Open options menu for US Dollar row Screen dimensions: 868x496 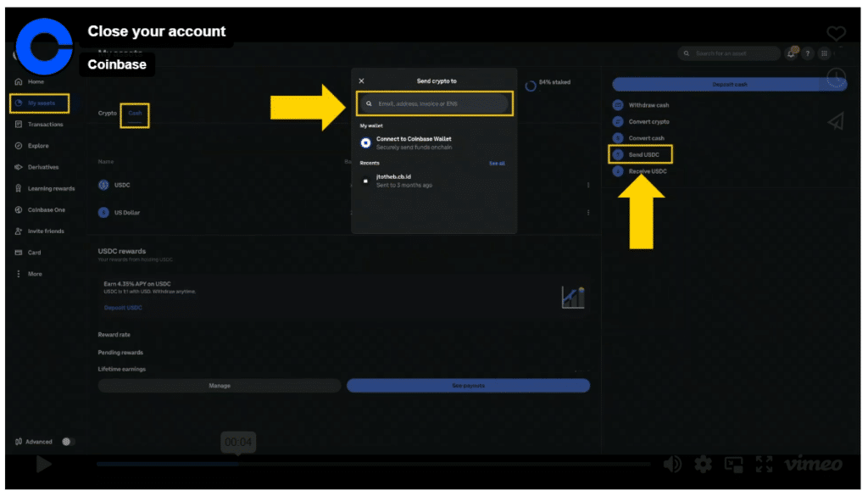[x=588, y=213]
